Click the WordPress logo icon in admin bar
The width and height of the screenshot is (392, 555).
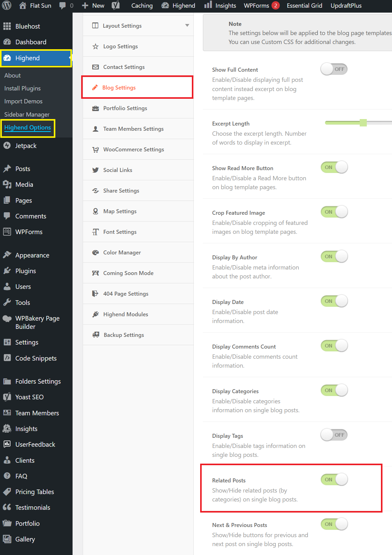[x=7, y=6]
